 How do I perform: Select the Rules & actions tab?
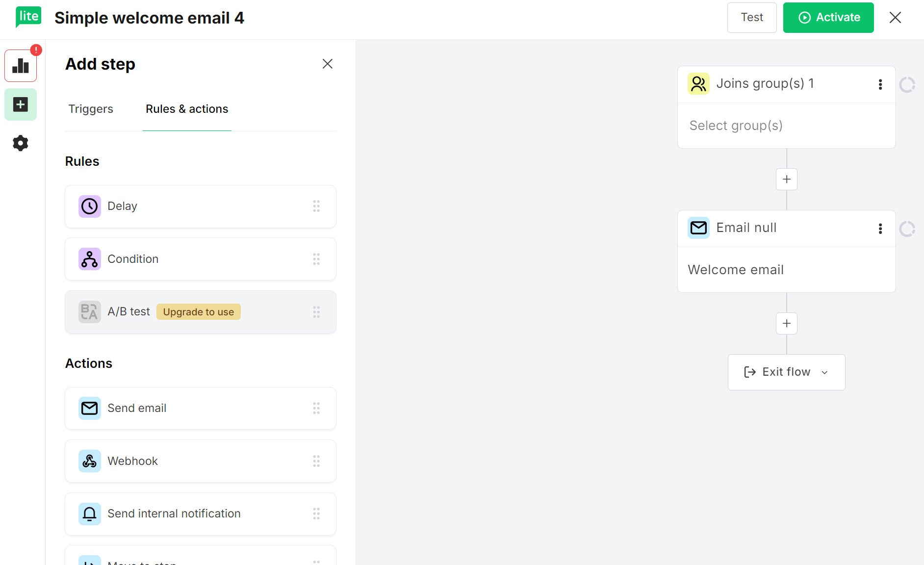click(x=186, y=109)
